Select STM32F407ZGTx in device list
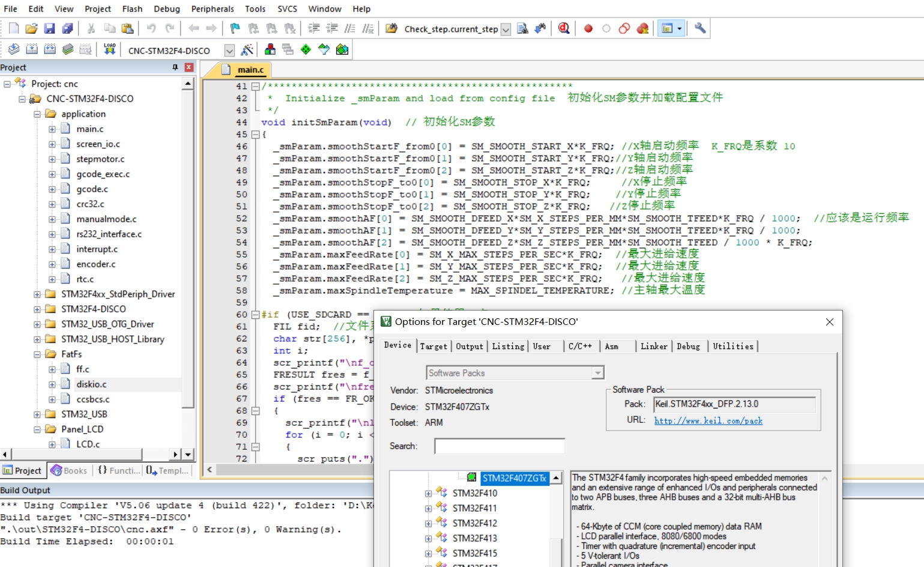924x567 pixels. tap(515, 479)
